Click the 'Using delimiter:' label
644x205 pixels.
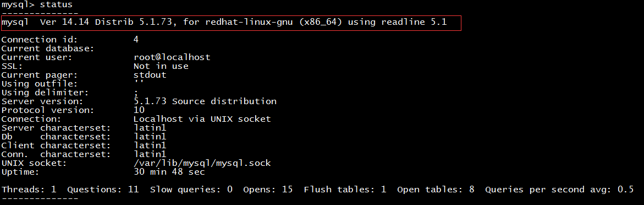click(x=45, y=93)
